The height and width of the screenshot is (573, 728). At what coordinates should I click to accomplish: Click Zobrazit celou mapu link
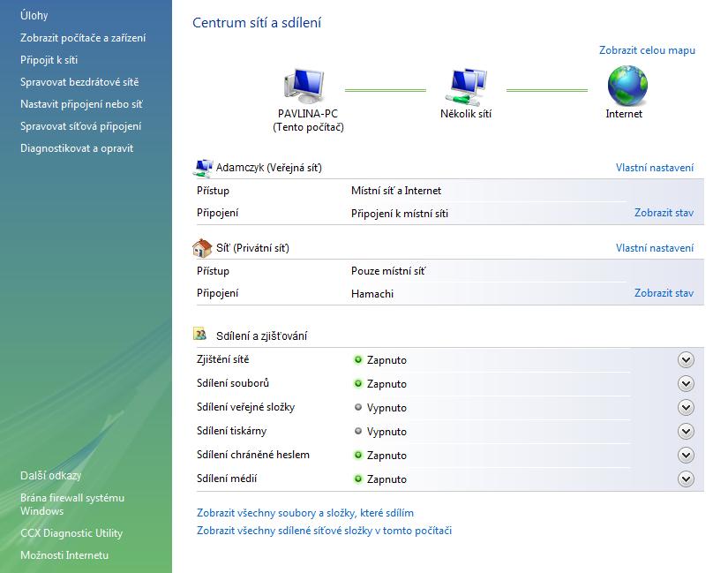point(647,50)
